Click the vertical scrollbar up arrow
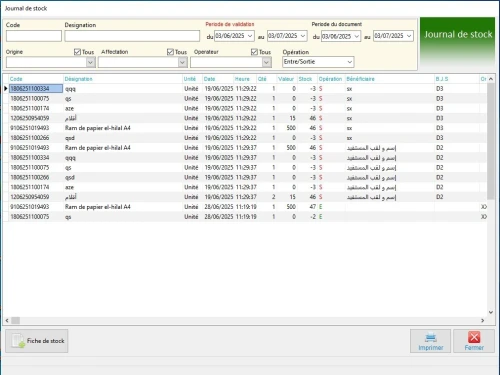Viewport: 500px width, 375px height. pyautogui.click(x=491, y=79)
